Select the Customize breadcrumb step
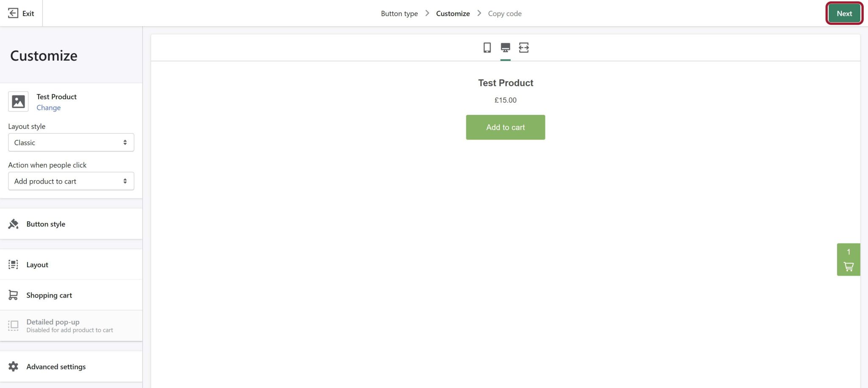This screenshot has height=388, width=868. point(453,14)
